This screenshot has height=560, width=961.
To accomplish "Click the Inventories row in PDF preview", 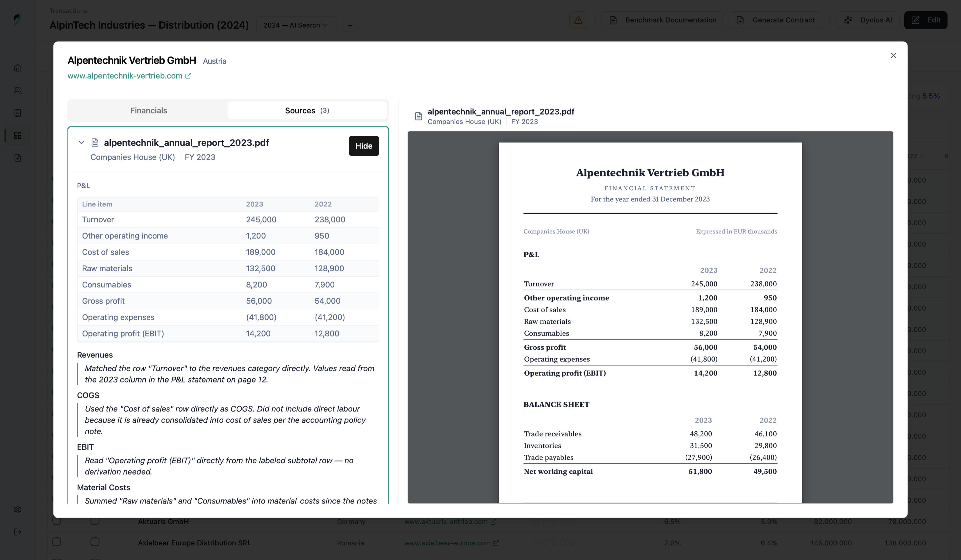I will tap(650, 446).
